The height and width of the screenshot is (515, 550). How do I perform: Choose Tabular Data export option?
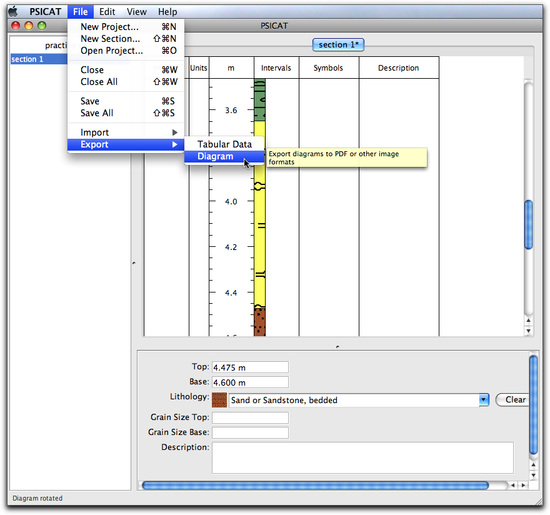pos(224,144)
